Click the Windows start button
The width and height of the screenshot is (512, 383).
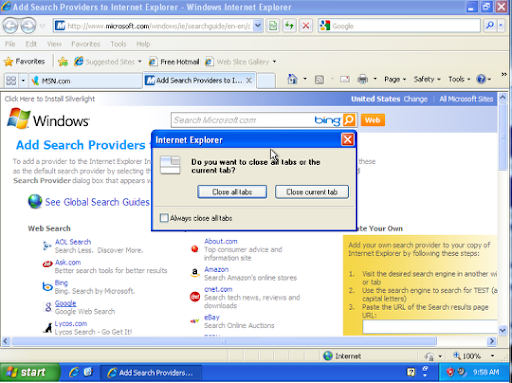click(x=29, y=372)
